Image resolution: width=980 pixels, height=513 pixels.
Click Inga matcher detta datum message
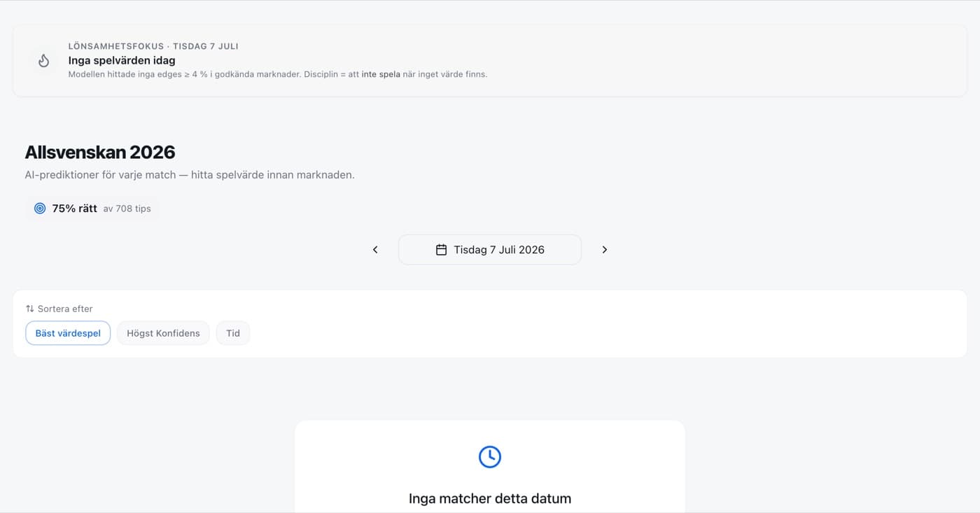[x=490, y=499]
